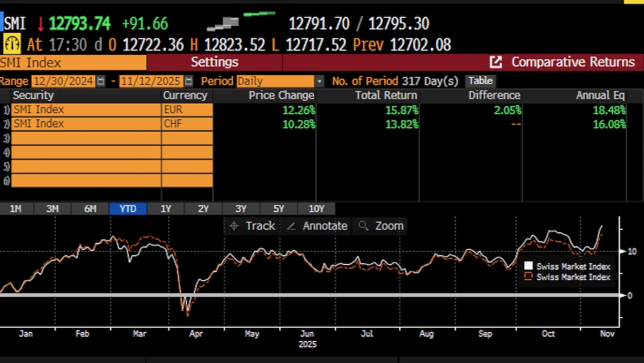The image size is (644, 363).
Task: Open the end date calendar picker
Action: click(189, 81)
